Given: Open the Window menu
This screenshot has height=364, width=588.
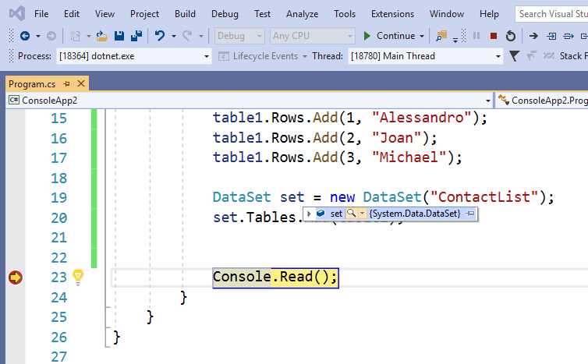Looking at the screenshot, I should click(x=447, y=14).
